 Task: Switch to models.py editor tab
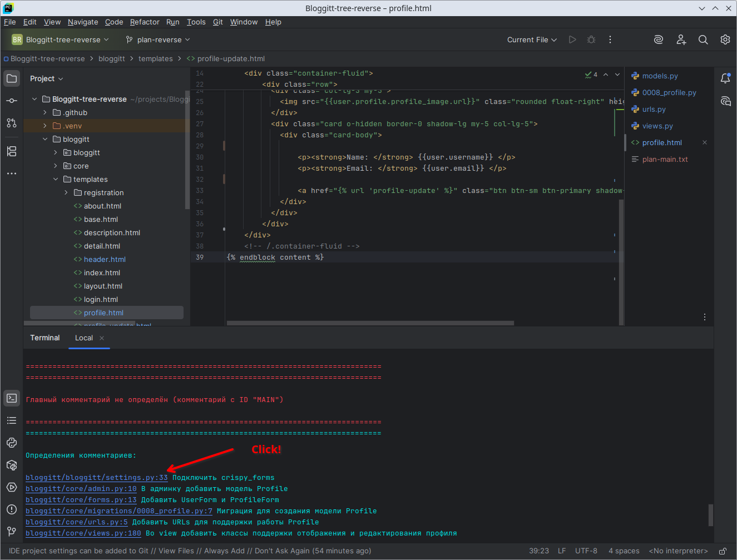tap(660, 76)
